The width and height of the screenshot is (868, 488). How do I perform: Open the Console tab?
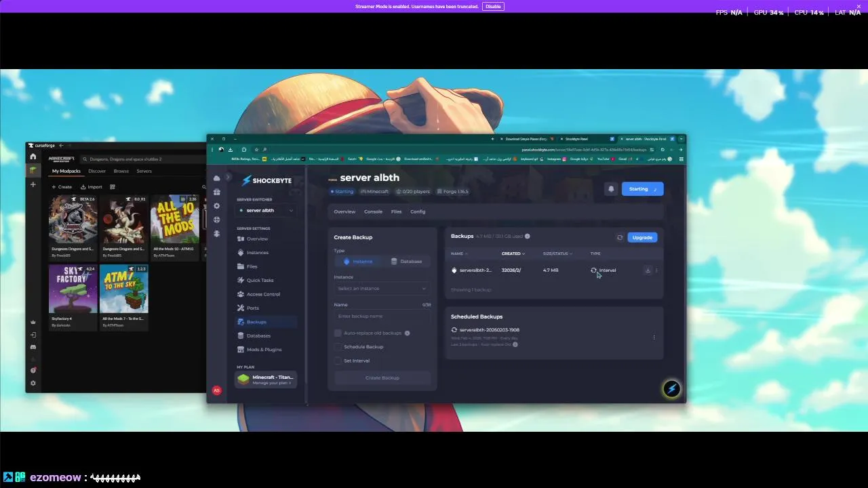click(x=373, y=212)
